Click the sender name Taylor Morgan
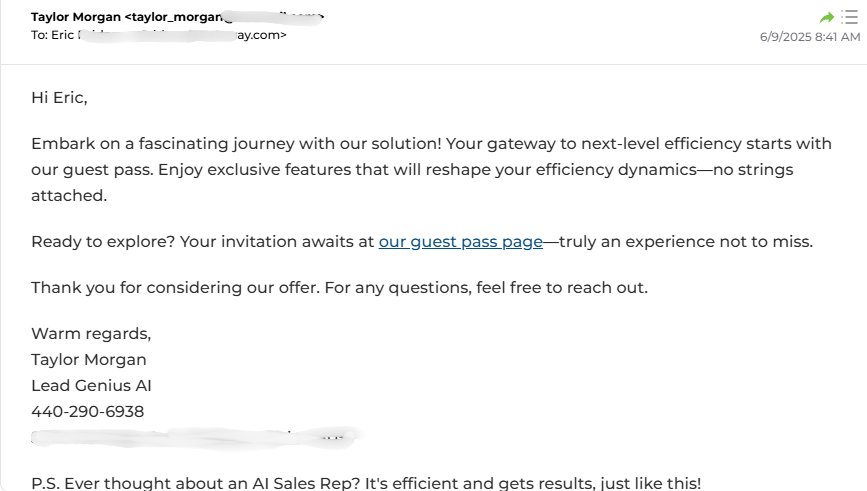Viewport: 867px width, 491px height. pyautogui.click(x=76, y=17)
